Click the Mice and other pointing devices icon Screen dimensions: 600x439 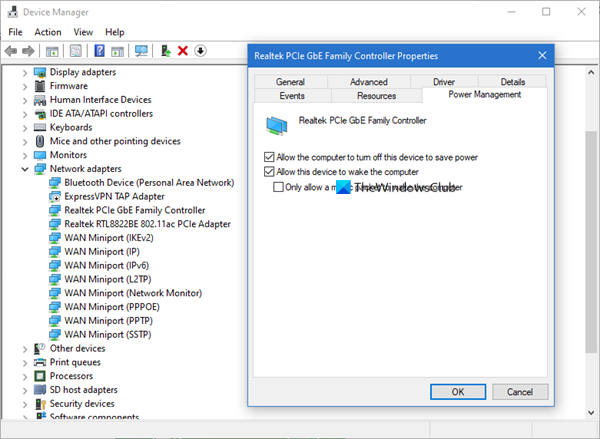tap(40, 141)
